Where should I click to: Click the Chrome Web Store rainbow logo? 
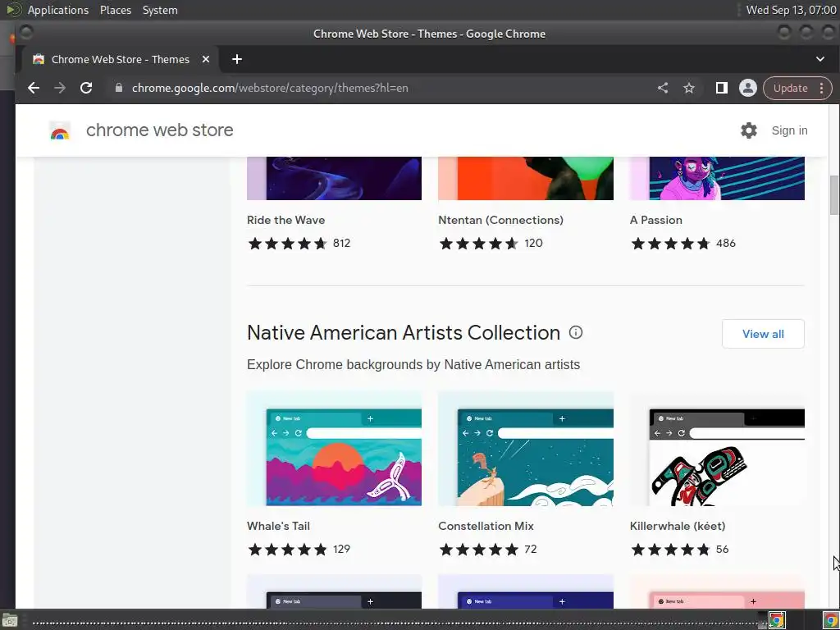pyautogui.click(x=60, y=130)
